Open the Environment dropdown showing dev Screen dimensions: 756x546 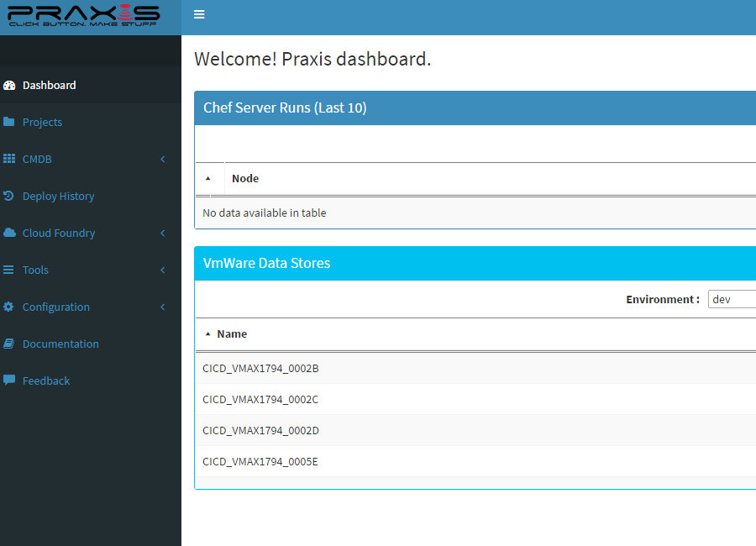[731, 300]
